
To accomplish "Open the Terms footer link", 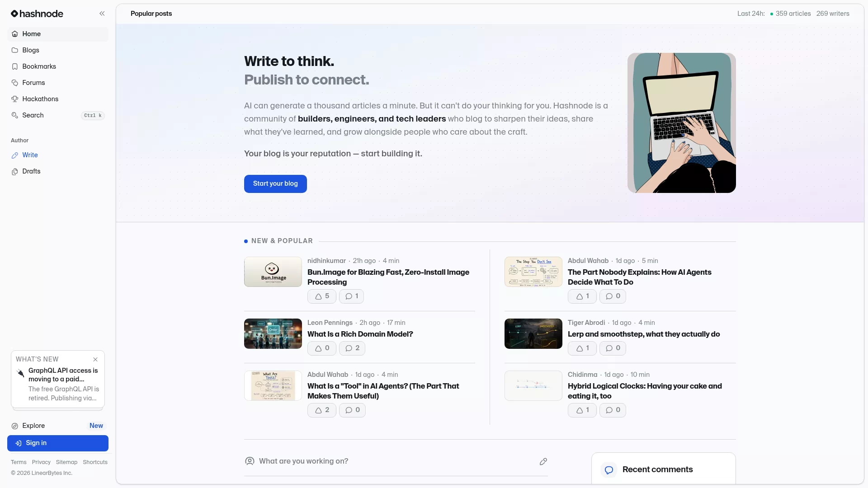I will pyautogui.click(x=19, y=462).
